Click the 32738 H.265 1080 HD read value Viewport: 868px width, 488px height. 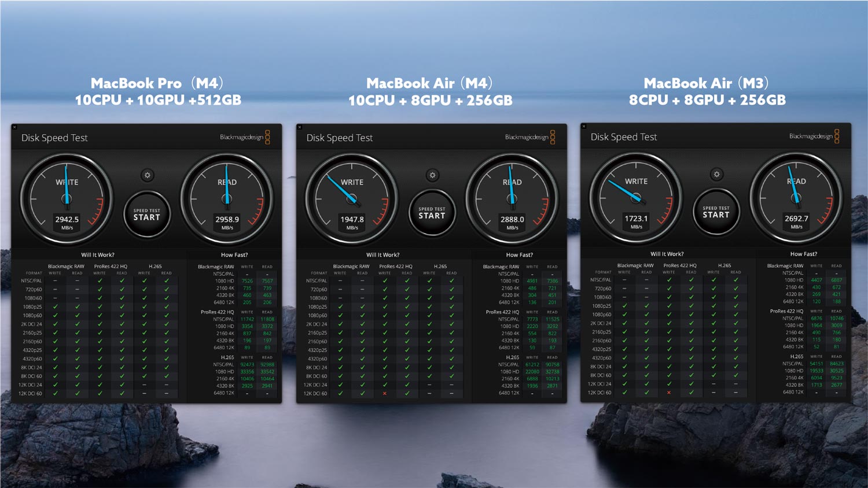[553, 372]
